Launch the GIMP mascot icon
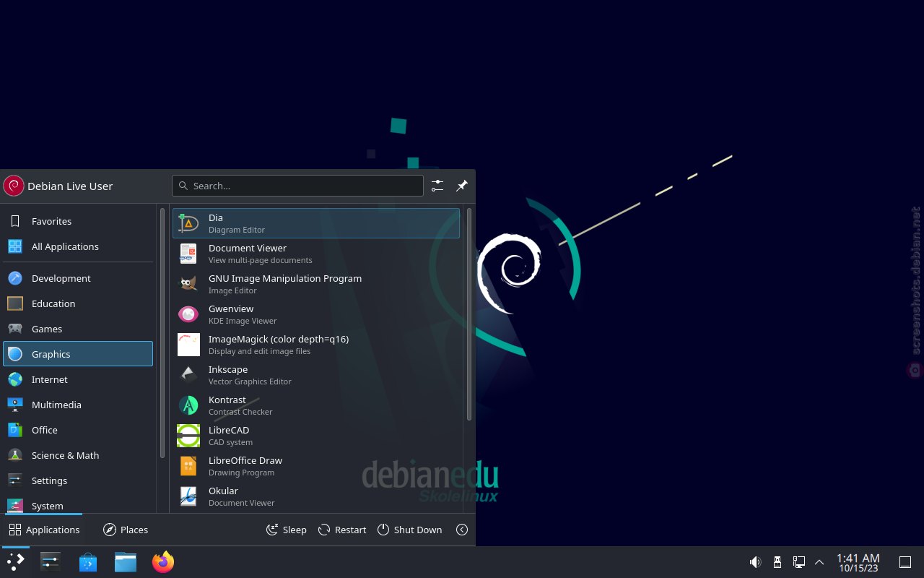Viewport: 924px width, 578px height. click(x=188, y=284)
